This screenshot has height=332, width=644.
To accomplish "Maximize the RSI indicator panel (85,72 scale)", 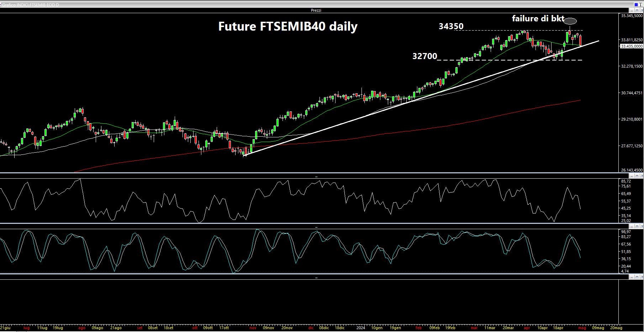I will [x=637, y=176].
